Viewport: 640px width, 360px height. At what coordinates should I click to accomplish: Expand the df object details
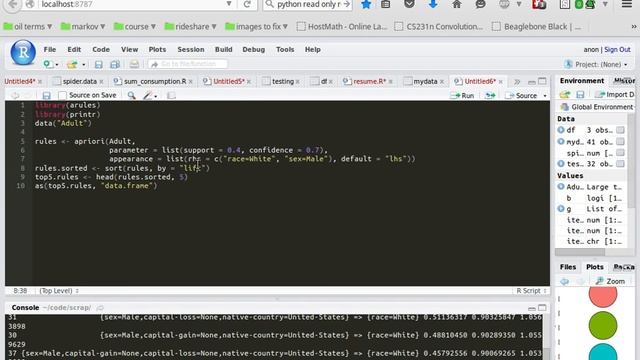[561, 130]
